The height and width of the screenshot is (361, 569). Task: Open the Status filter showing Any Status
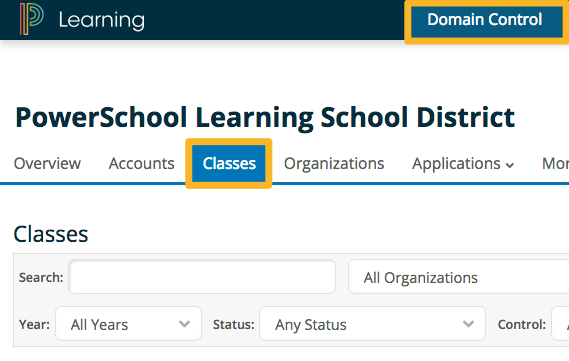point(372,324)
